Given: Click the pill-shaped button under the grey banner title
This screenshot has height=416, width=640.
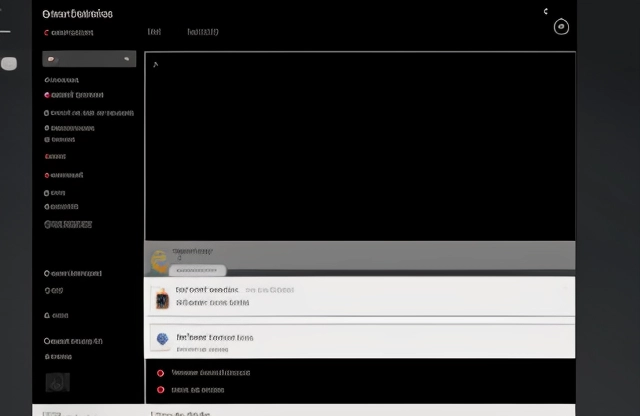Looking at the screenshot, I should (x=197, y=270).
